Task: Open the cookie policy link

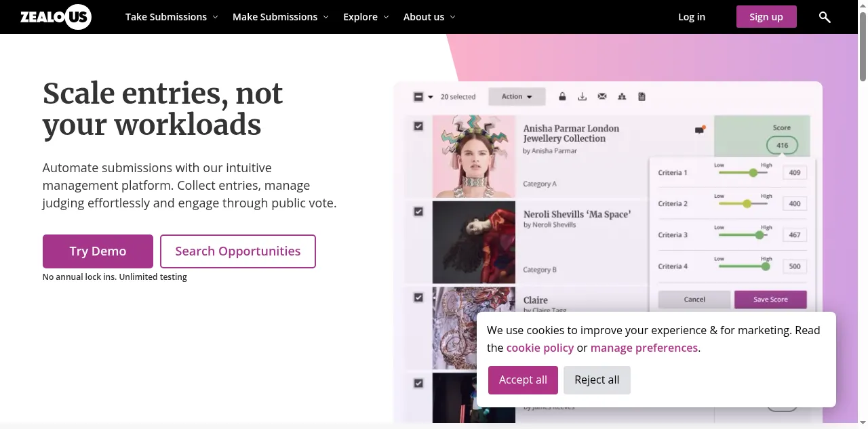Action: [x=540, y=348]
